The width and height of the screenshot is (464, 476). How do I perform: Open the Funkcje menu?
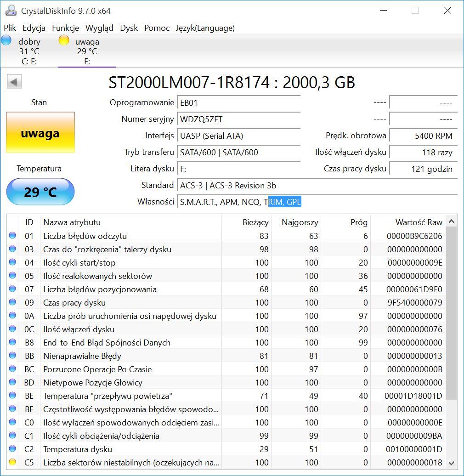pos(65,28)
